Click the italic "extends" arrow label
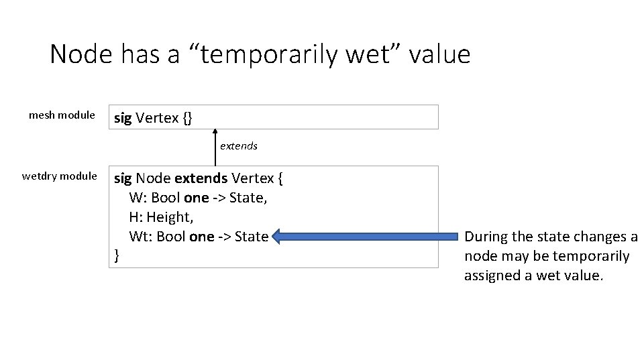Screen dimensions: 644x362 pos(238,145)
